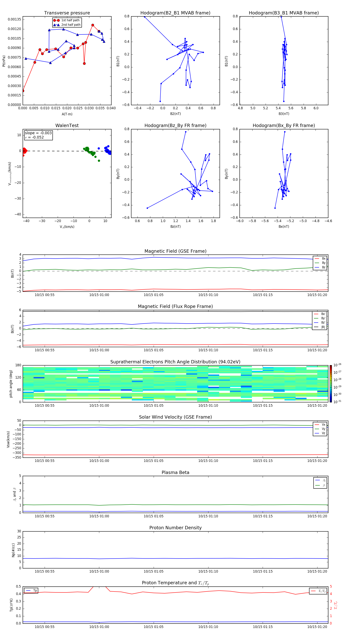351x644 pixels.
Task: Click the 'pitch angle (deg)' axis label
Action: (11, 384)
